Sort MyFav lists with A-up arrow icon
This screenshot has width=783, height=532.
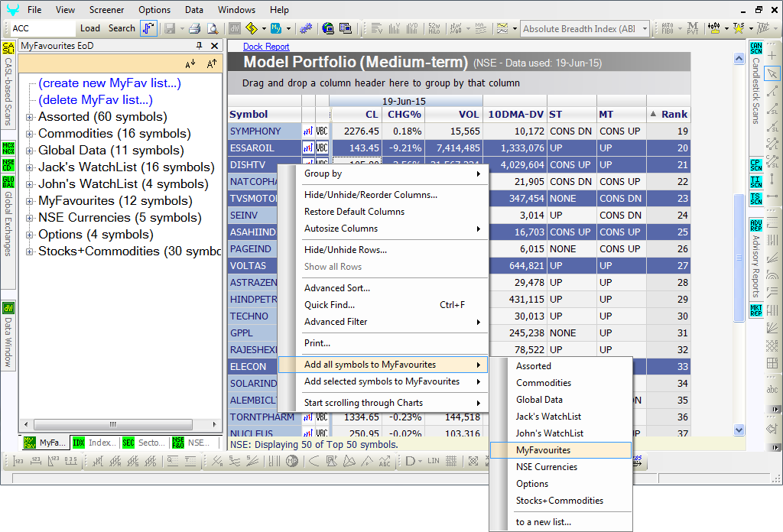pyautogui.click(x=212, y=64)
